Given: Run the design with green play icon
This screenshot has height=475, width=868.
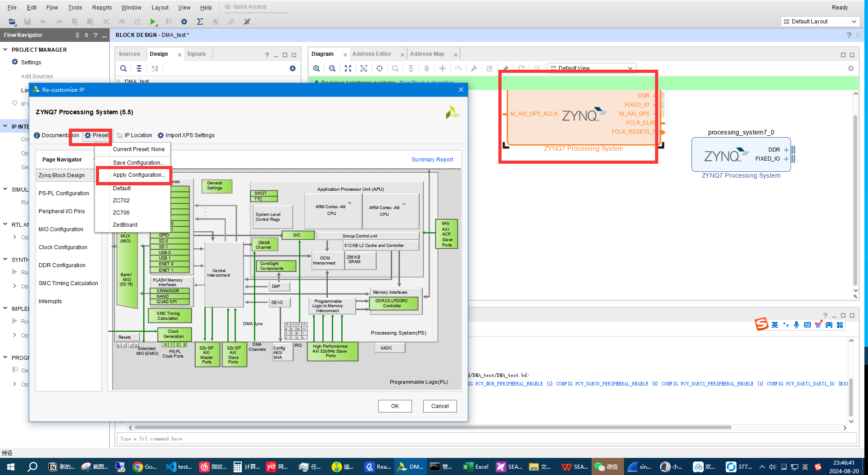Looking at the screenshot, I should (x=153, y=22).
